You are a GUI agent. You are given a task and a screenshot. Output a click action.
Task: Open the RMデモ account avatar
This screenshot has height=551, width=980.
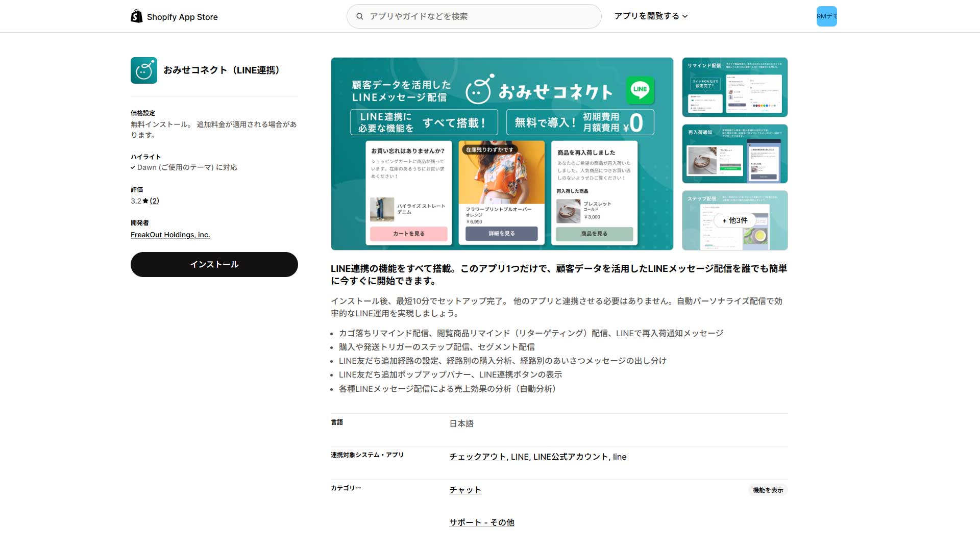(x=826, y=16)
